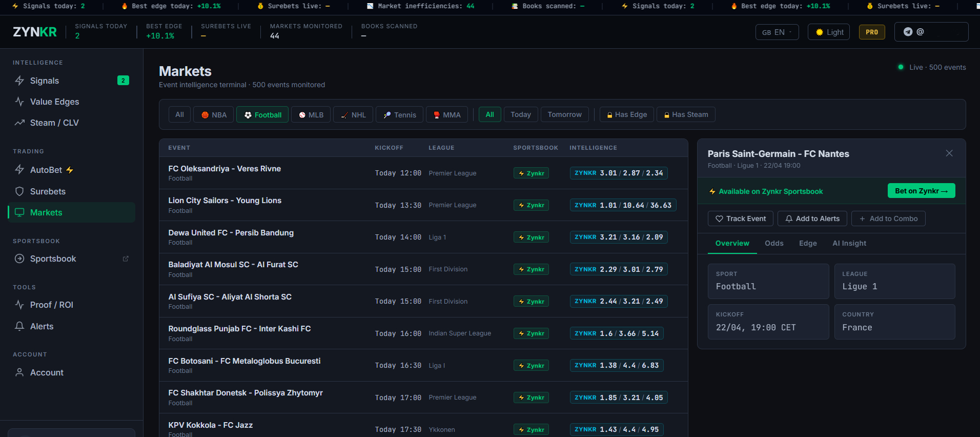
Task: Filter markets by MLB
Action: 311,115
